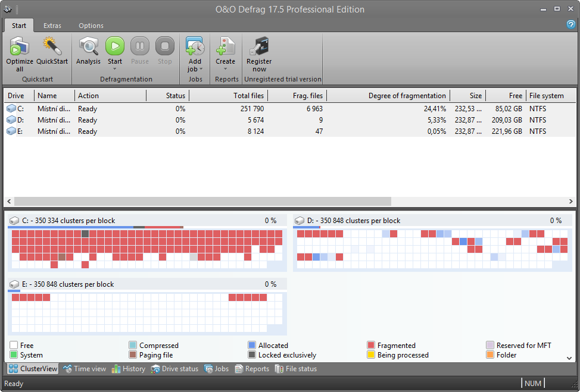The height and width of the screenshot is (392, 580).
Task: Click the drive list horizontal scrollbar thumb
Action: pyautogui.click(x=202, y=202)
